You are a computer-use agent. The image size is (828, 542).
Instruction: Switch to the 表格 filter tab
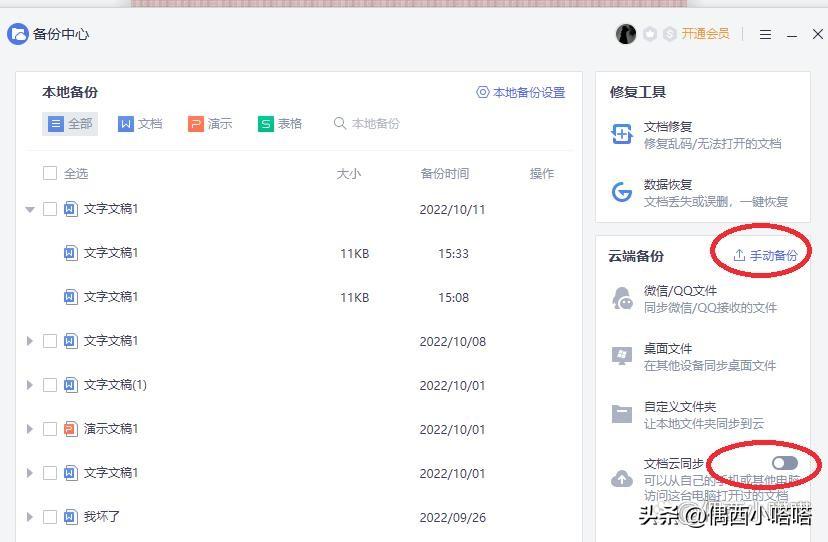[x=280, y=124]
